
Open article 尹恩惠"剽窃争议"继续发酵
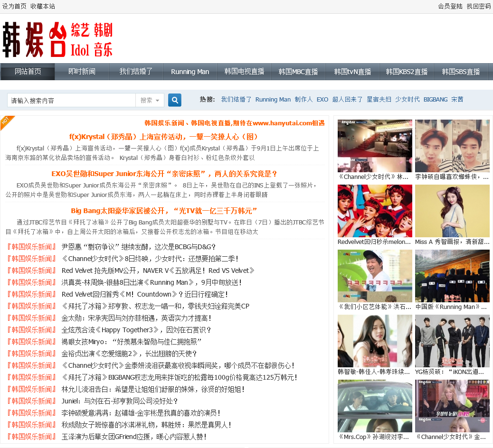coord(138,247)
